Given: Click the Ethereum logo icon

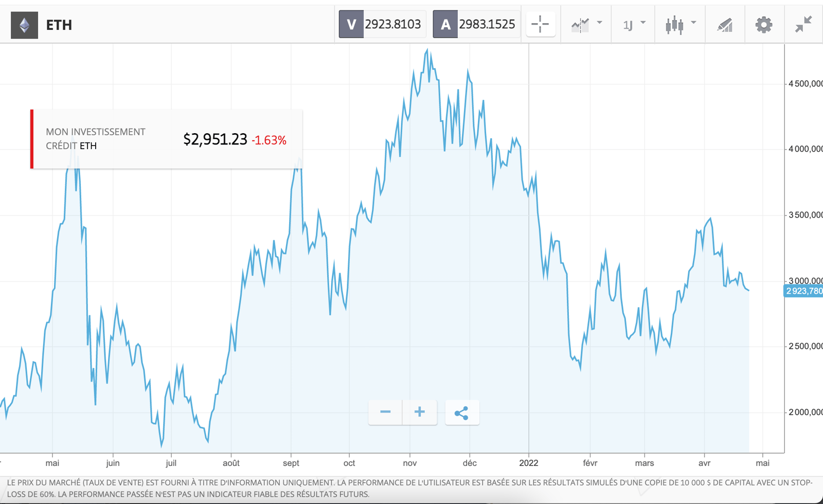Looking at the screenshot, I should [x=24, y=25].
